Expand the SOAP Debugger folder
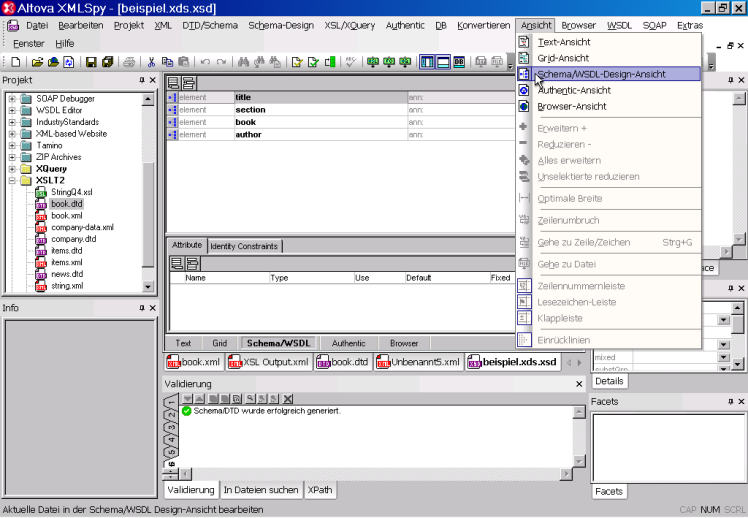 (12, 99)
